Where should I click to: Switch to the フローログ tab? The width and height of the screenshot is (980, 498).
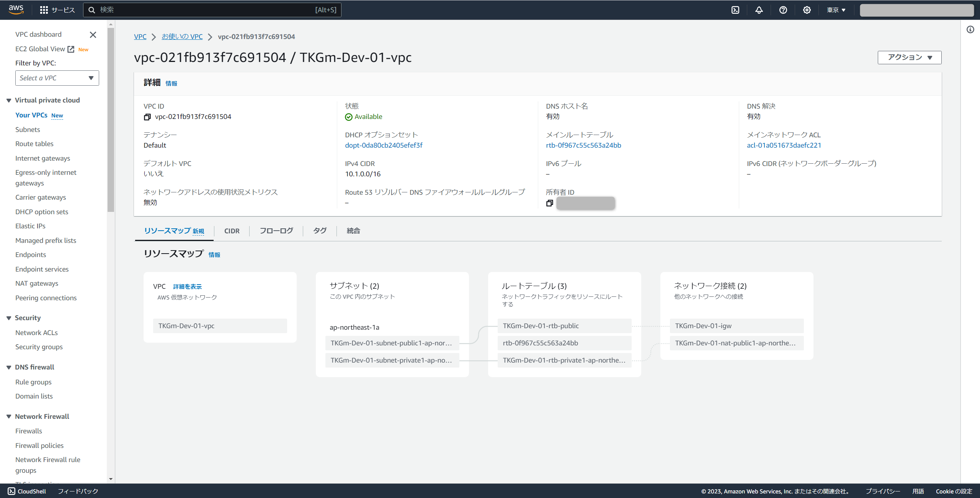[276, 231]
